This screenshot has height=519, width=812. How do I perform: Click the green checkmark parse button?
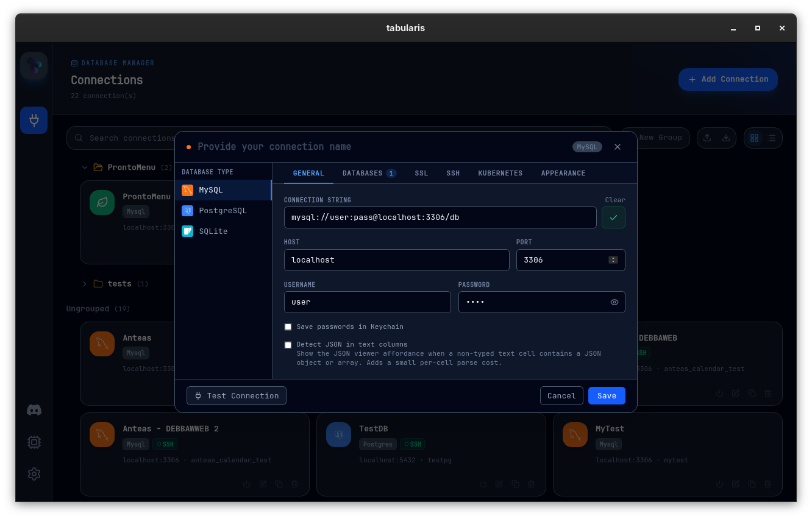[x=613, y=217]
